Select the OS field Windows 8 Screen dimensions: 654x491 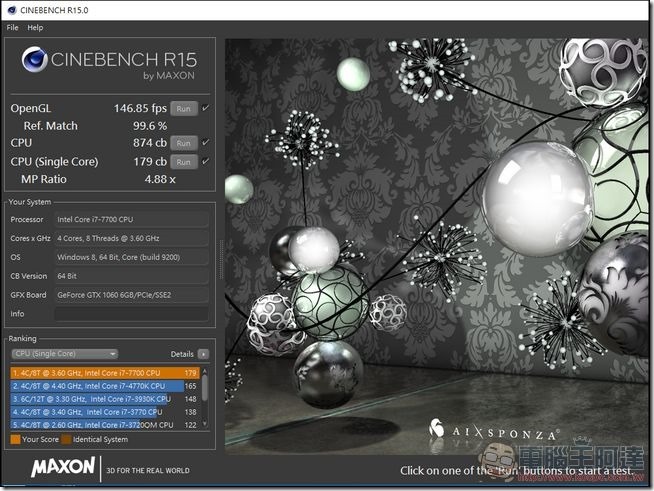point(131,257)
